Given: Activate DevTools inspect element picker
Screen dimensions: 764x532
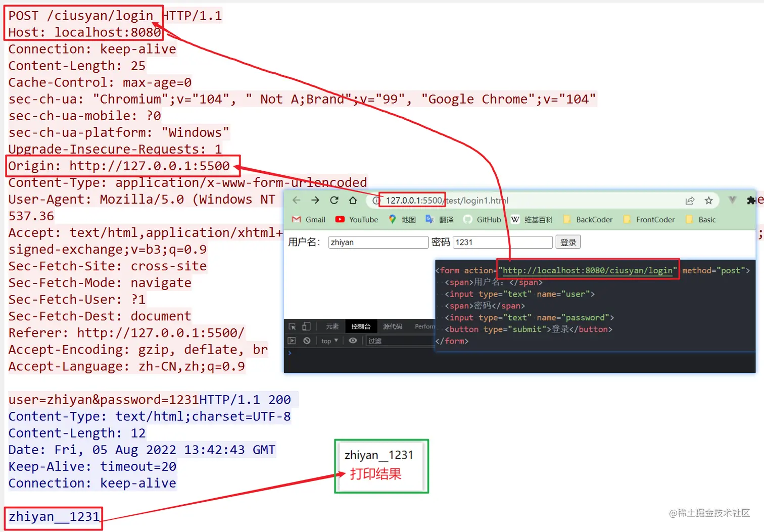Looking at the screenshot, I should (x=292, y=326).
